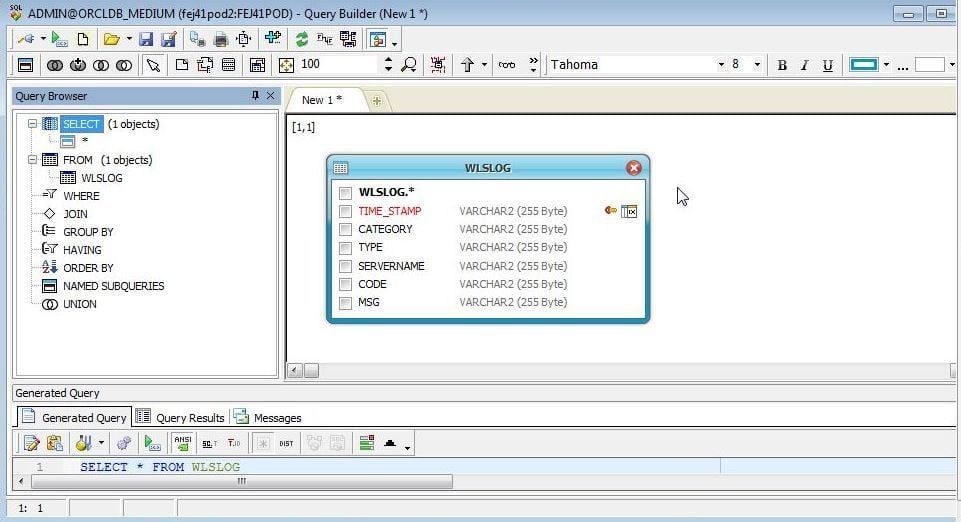Open the dropdown arrow next to open folder
This screenshot has height=522, width=961.
(129, 39)
